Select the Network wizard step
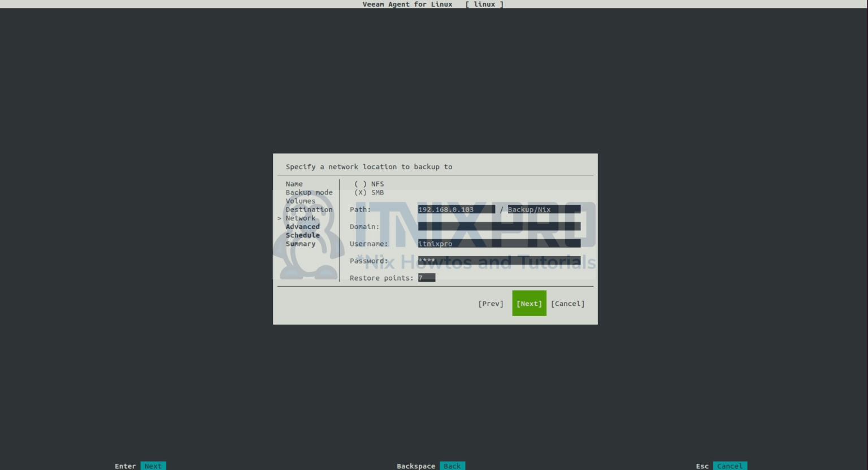The image size is (868, 470). (300, 218)
